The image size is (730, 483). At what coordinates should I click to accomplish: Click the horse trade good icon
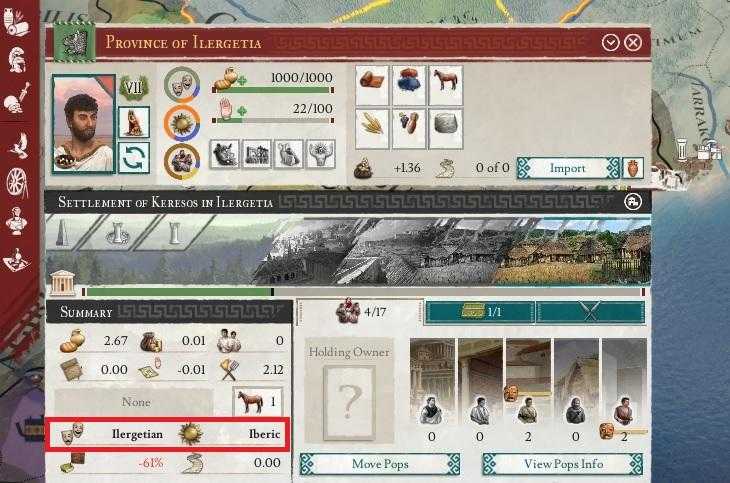pyautogui.click(x=446, y=84)
